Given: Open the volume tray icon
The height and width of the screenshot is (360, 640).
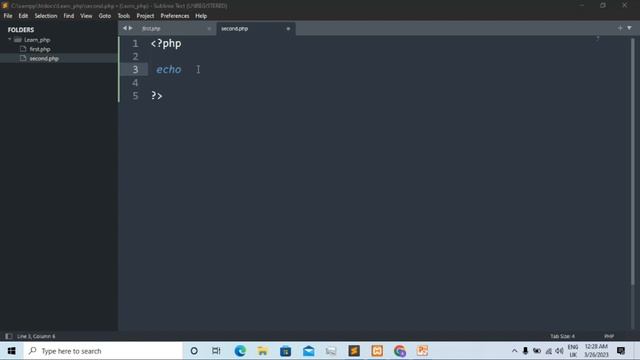Looking at the screenshot, I should [x=560, y=351].
